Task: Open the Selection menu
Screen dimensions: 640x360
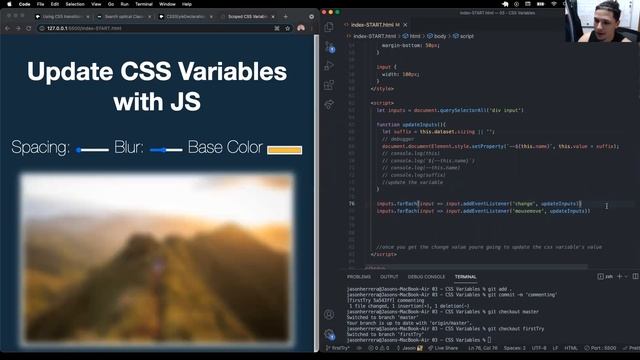Action: (75, 4)
